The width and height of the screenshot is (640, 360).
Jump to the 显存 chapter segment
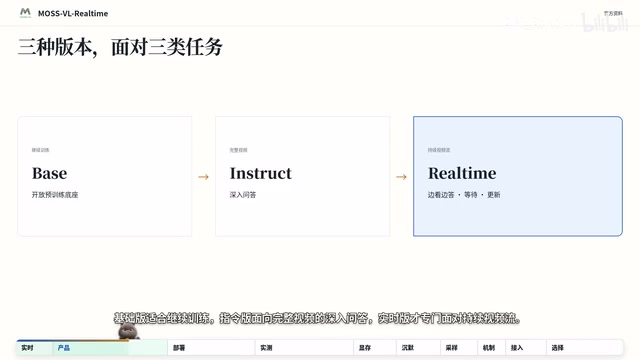tap(375, 348)
